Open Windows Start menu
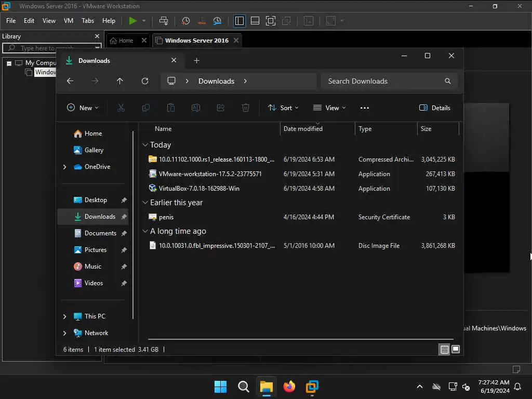The width and height of the screenshot is (532, 399). (x=220, y=387)
